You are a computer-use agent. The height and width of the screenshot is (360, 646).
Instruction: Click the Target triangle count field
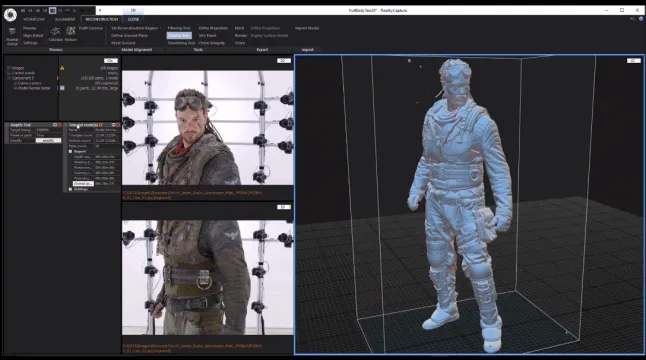[x=48, y=130]
